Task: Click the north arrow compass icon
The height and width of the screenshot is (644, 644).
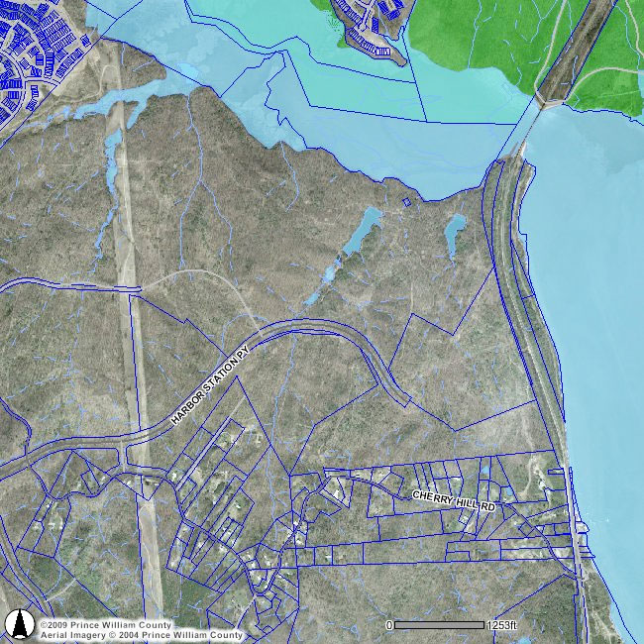Action: pos(18,624)
